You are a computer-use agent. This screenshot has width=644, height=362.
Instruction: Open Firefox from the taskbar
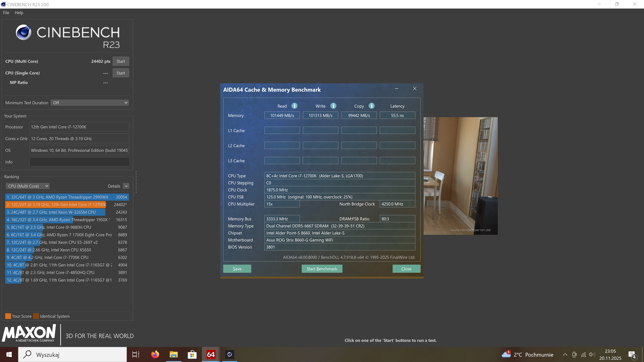tap(155, 354)
